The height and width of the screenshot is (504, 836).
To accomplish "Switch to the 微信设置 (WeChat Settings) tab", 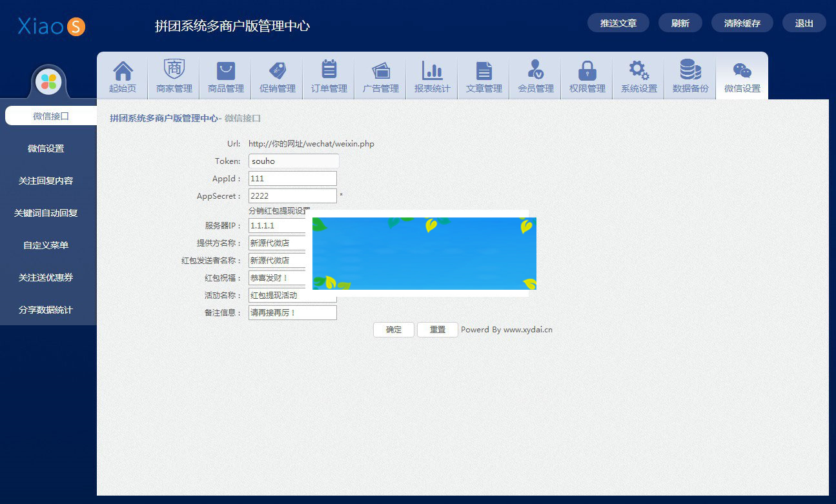I will (x=741, y=76).
